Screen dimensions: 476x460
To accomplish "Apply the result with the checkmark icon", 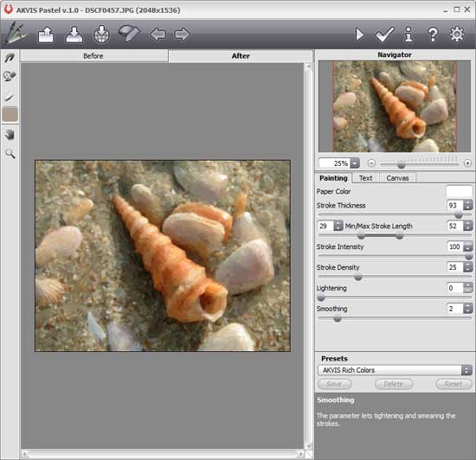I will [x=384, y=35].
